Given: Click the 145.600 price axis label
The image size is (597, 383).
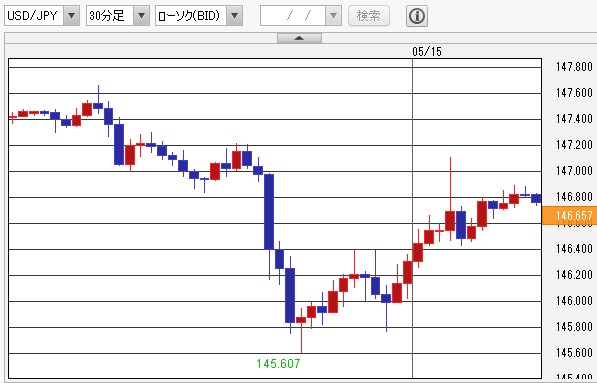Looking at the screenshot, I should click(x=574, y=353).
